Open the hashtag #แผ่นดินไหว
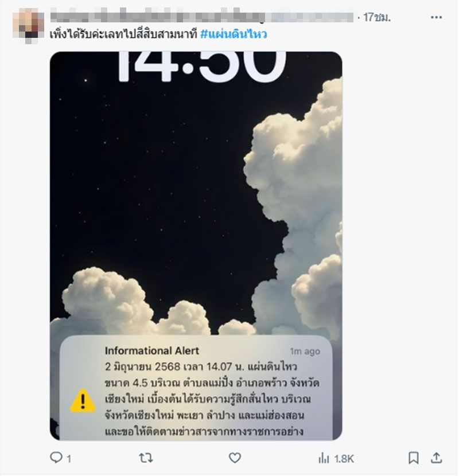459x476 pixels. [x=234, y=34]
